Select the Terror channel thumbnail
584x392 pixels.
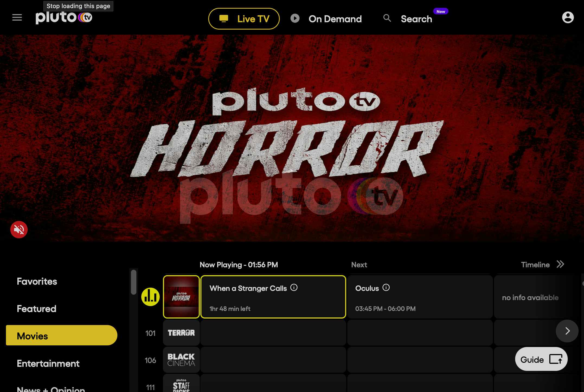(x=181, y=333)
